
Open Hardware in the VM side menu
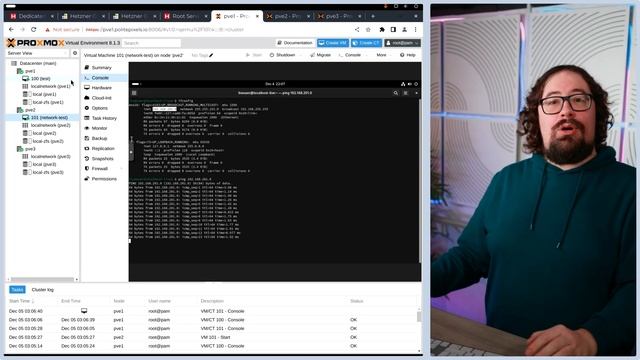(x=101, y=88)
